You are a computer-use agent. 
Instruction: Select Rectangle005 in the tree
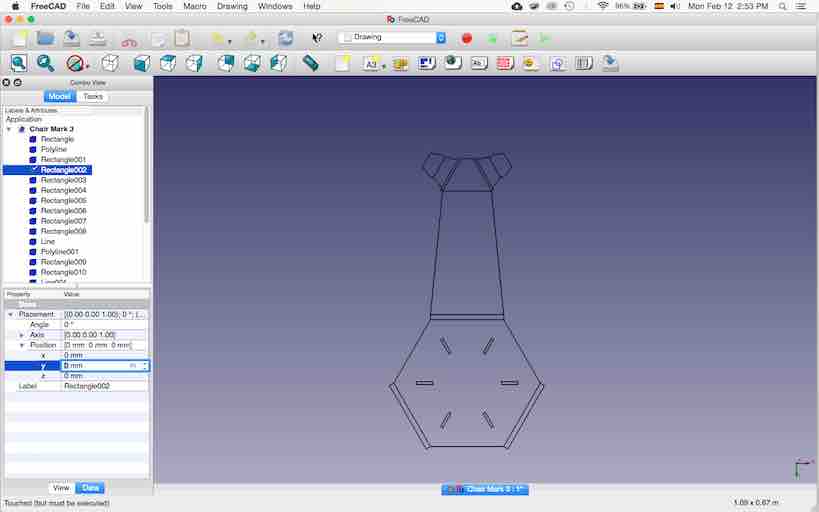coord(63,201)
